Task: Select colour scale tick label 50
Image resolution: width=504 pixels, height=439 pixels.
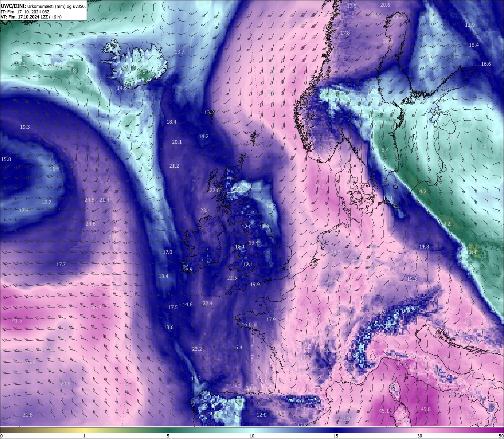Action: coord(501,436)
